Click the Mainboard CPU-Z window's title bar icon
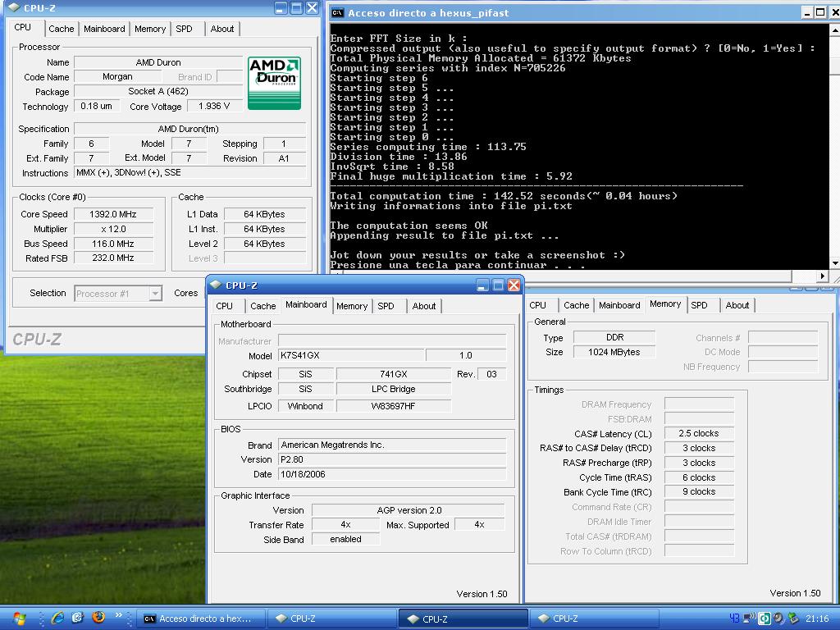 click(216, 285)
